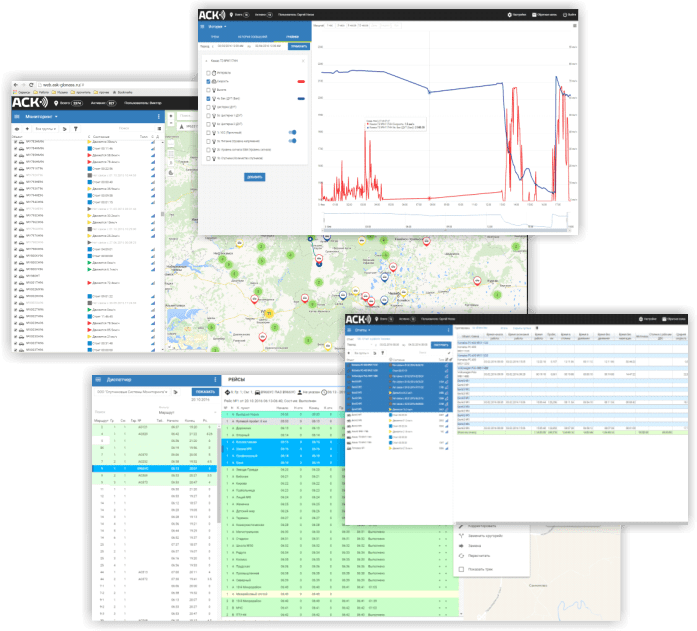The width and height of the screenshot is (697, 631).
Task: Click the settings gear in Reports top bar
Action: click(641, 319)
